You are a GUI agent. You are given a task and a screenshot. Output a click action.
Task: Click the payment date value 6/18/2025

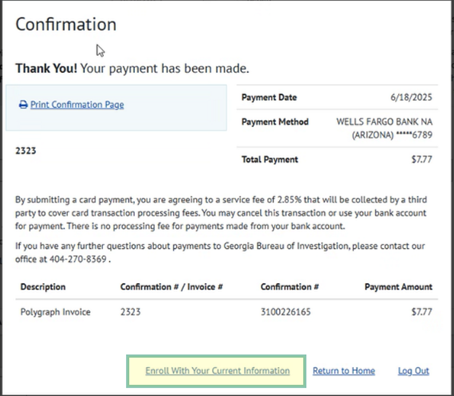pos(411,97)
